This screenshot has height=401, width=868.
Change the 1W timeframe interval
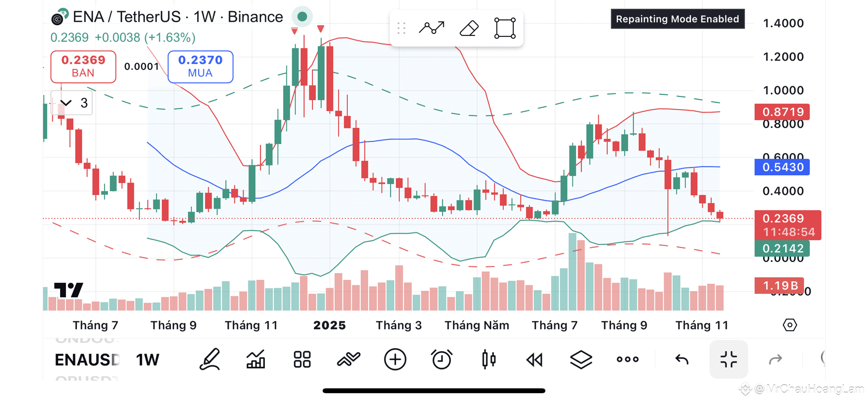click(147, 360)
